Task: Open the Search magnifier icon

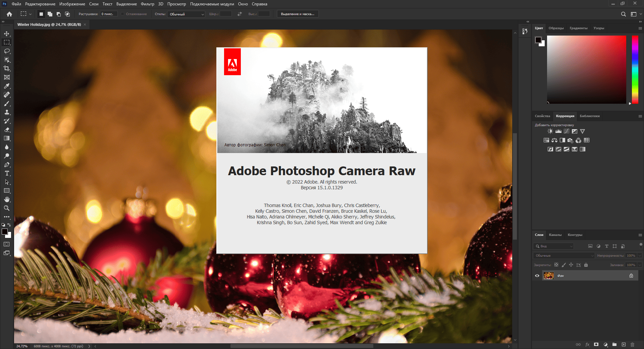Action: 623,14
